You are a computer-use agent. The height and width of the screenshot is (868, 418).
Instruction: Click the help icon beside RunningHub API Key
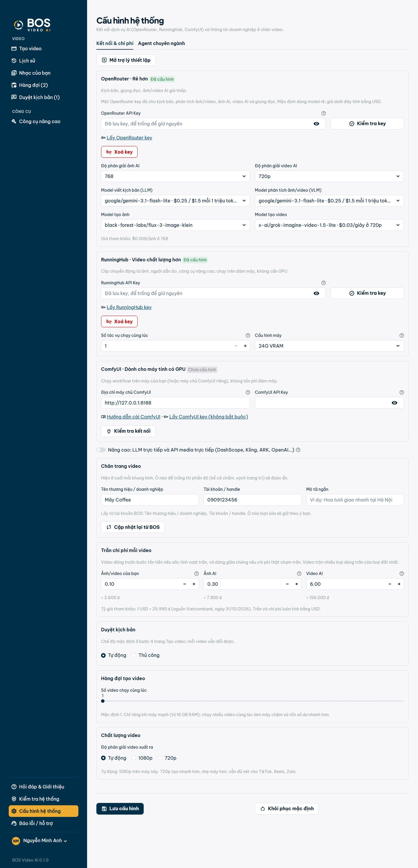coord(324,283)
